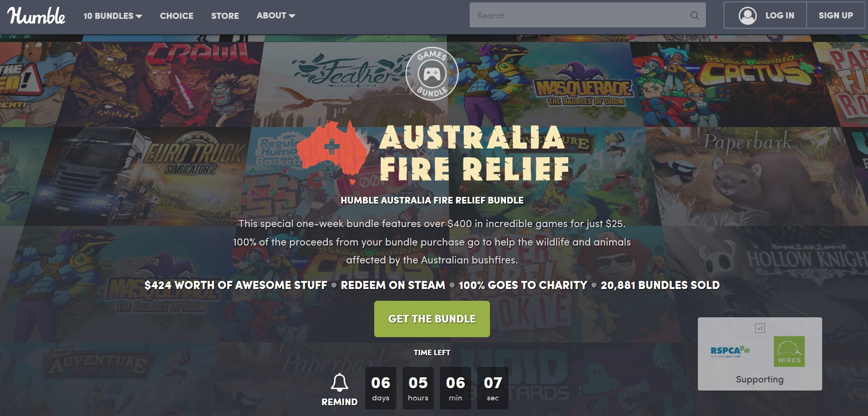Image resolution: width=868 pixels, height=416 pixels.
Task: Click the +1 more charities icon
Action: 760,328
